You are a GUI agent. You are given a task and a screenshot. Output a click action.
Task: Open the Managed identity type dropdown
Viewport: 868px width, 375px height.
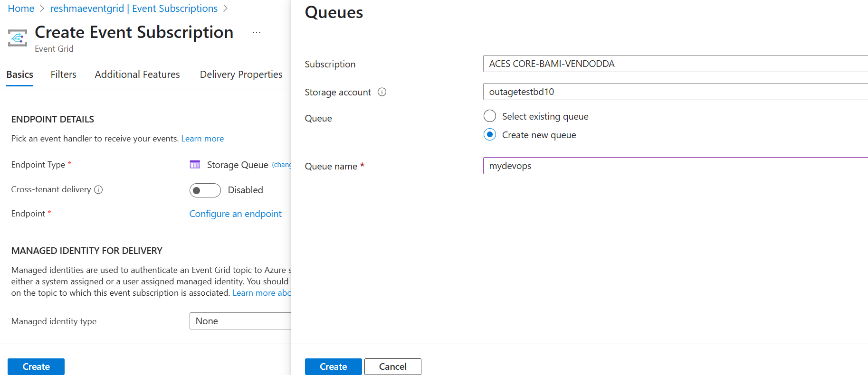pyautogui.click(x=240, y=321)
